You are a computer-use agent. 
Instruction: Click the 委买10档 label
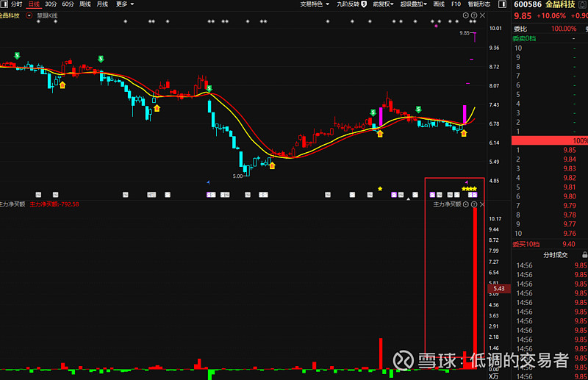[x=526, y=244]
